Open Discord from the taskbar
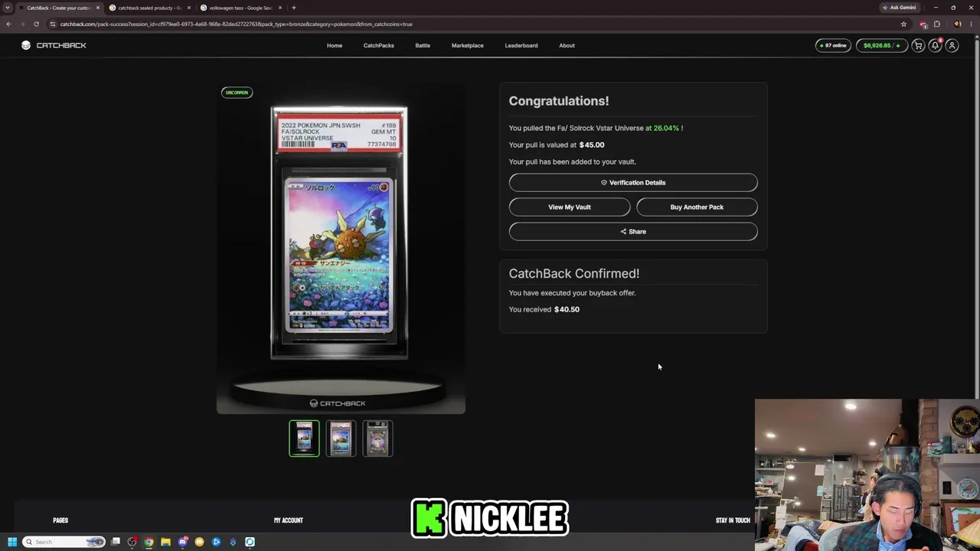Screen dimensions: 980x551 coord(183,542)
